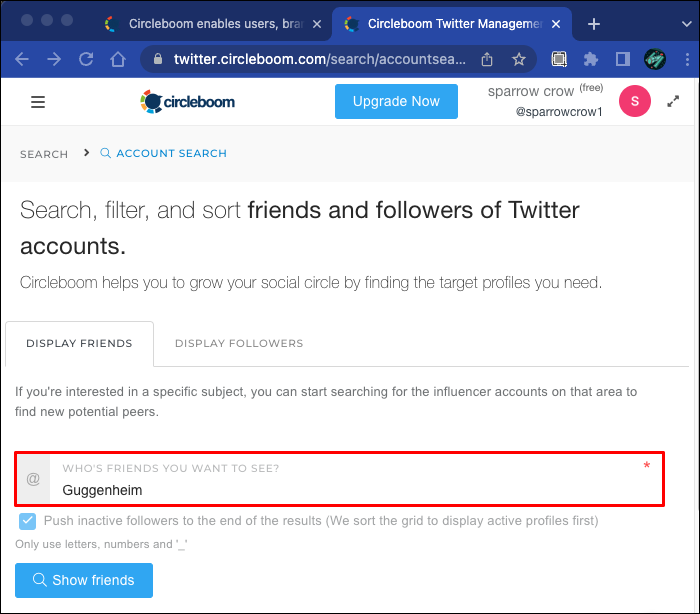Click the magnifier icon beside Account Search
700x614 pixels.
[105, 153]
